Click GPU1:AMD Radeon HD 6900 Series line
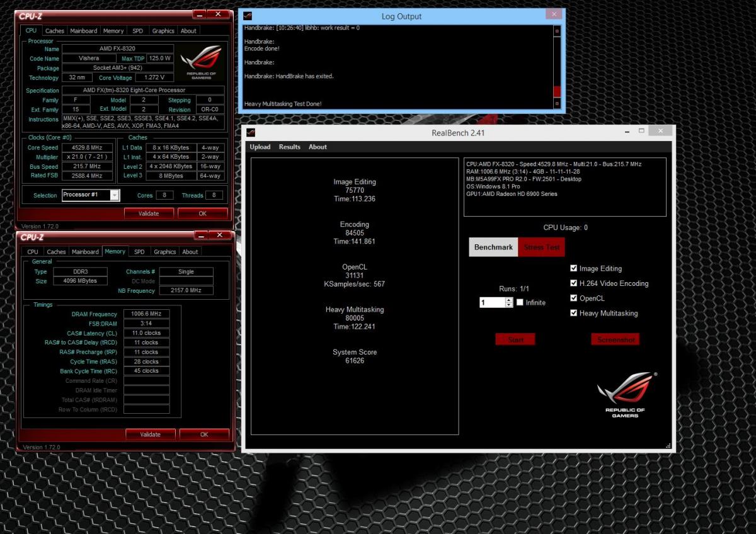The width and height of the screenshot is (756, 534). 512,194
